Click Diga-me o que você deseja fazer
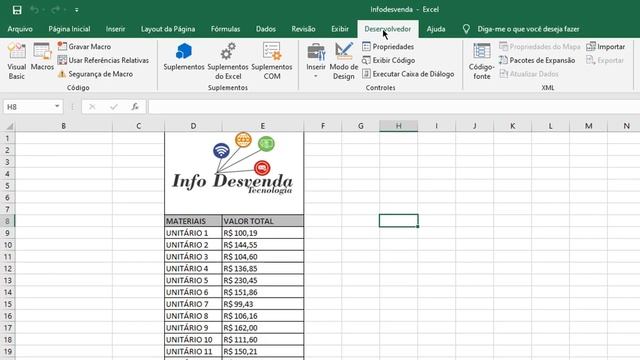 tap(528, 29)
